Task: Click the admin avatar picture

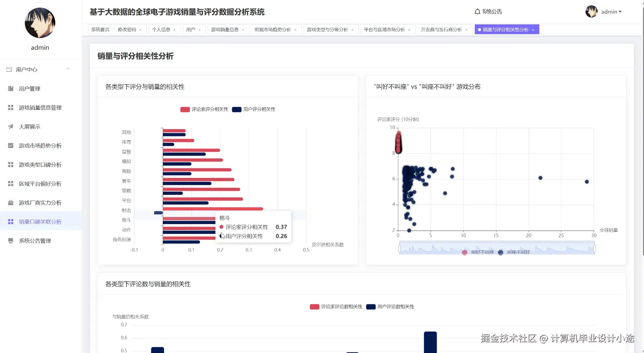Action: coord(591,12)
